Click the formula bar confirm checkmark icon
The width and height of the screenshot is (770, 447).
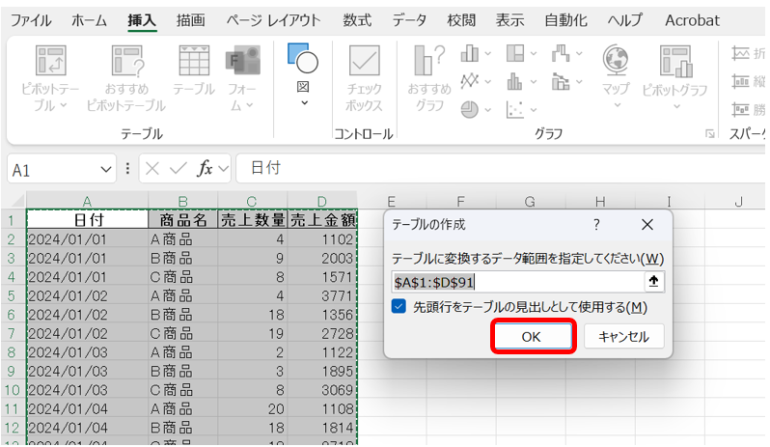coord(178,169)
